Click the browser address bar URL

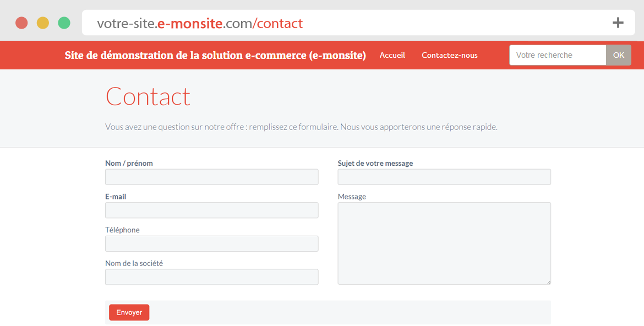click(x=200, y=23)
